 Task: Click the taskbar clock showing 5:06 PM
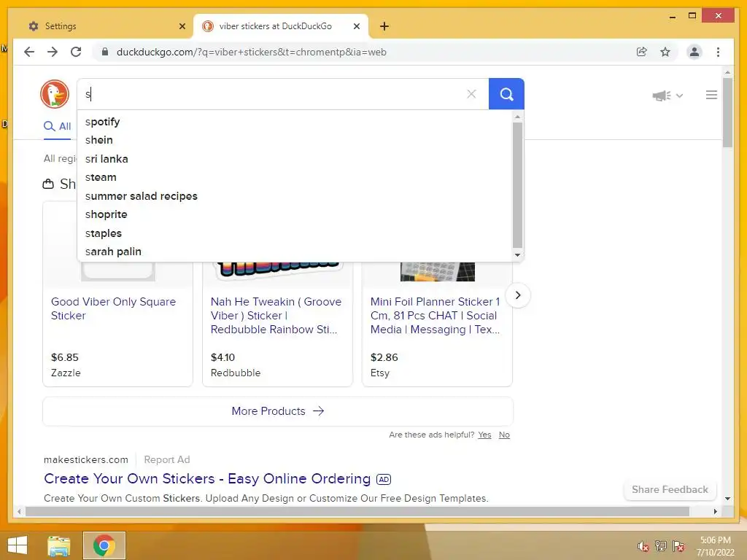coord(715,545)
